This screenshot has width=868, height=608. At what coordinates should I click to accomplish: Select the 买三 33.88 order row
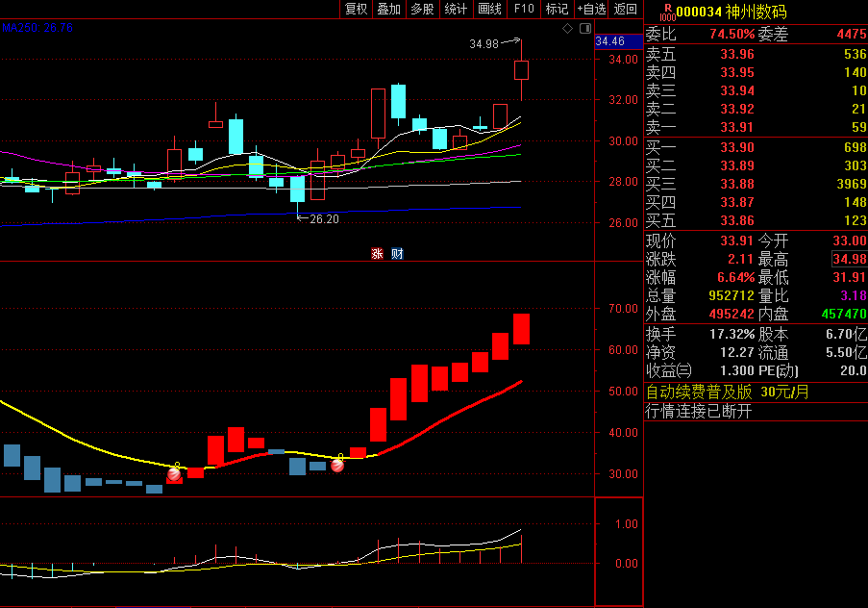coord(756,184)
